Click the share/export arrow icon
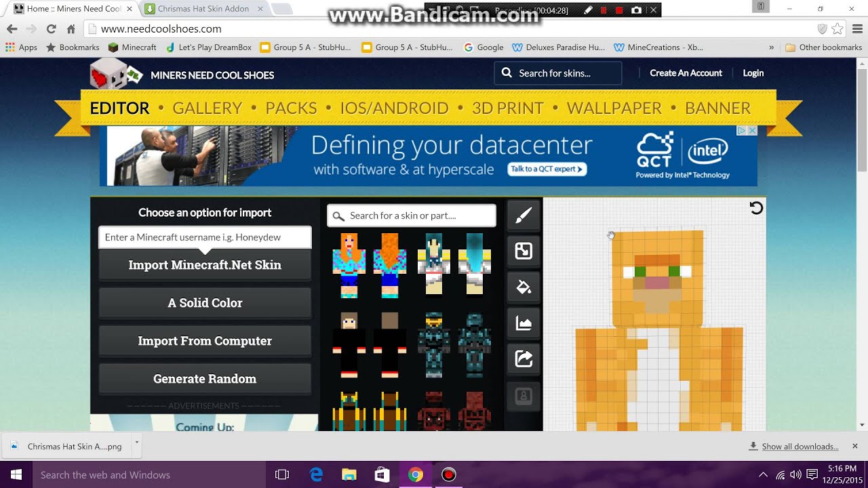Viewport: 868px width, 488px height. (524, 359)
